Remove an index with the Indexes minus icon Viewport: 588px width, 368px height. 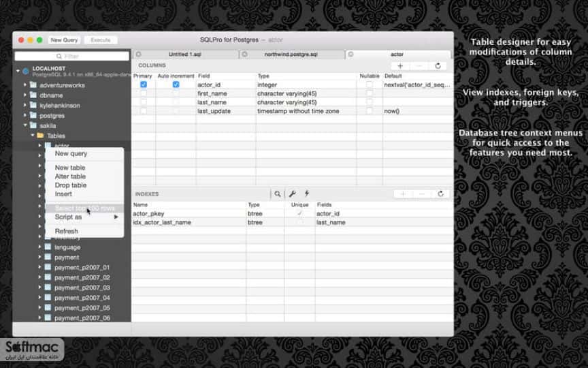tap(422, 194)
